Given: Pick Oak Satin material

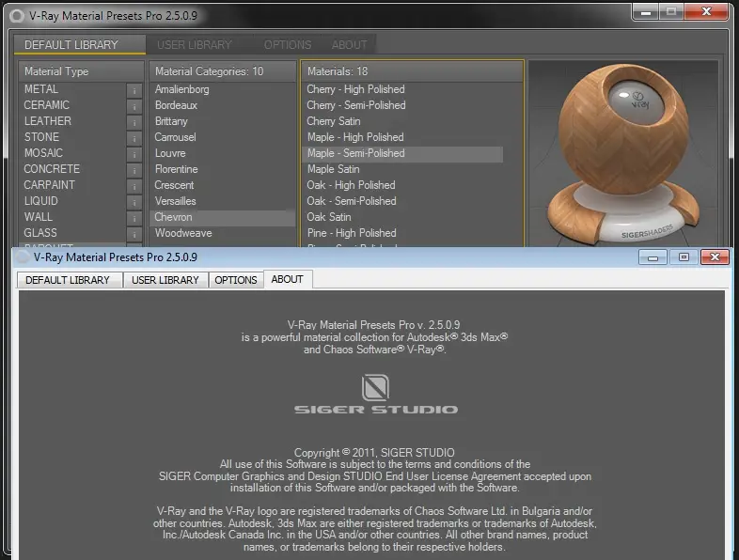Looking at the screenshot, I should [x=402, y=218].
